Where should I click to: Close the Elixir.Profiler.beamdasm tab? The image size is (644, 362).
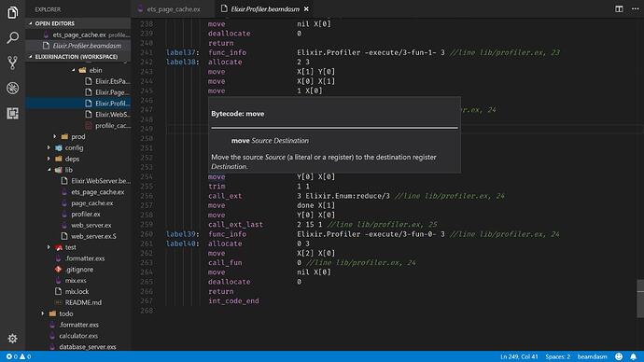coord(306,9)
